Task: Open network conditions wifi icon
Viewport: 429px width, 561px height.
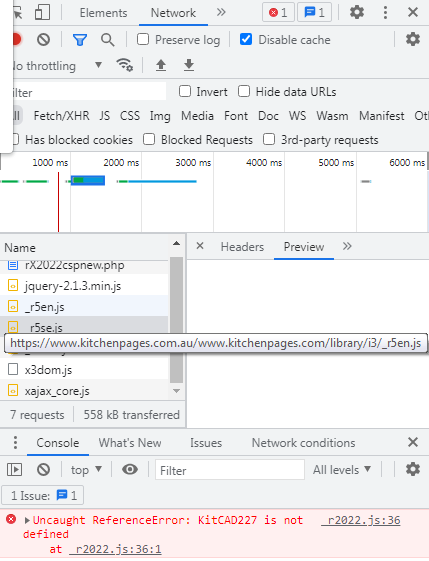Action: pyautogui.click(x=125, y=65)
